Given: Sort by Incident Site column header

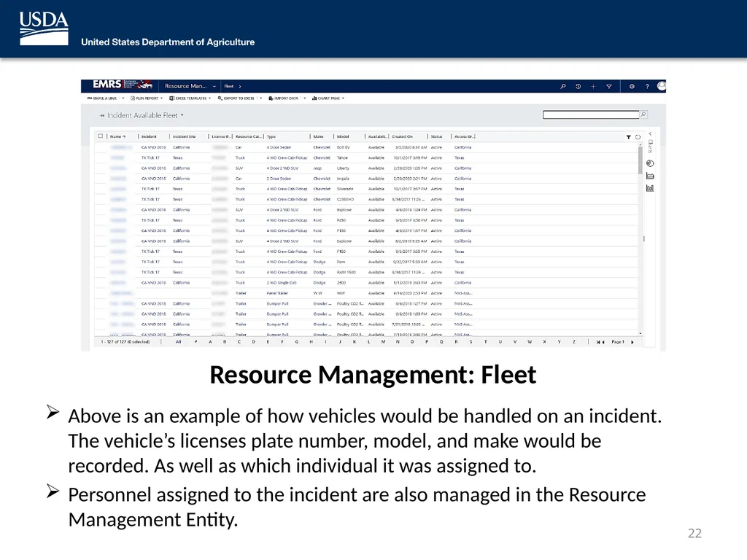Looking at the screenshot, I should click(x=184, y=136).
